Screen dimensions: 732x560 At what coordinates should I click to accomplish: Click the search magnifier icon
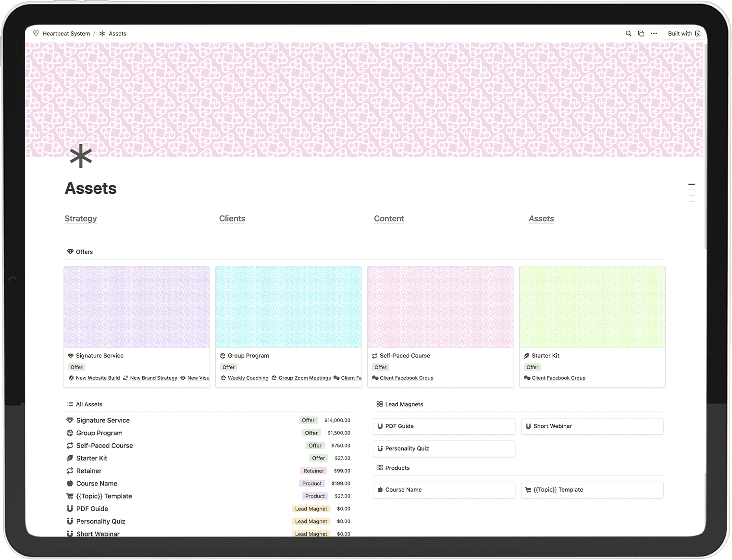coord(628,34)
